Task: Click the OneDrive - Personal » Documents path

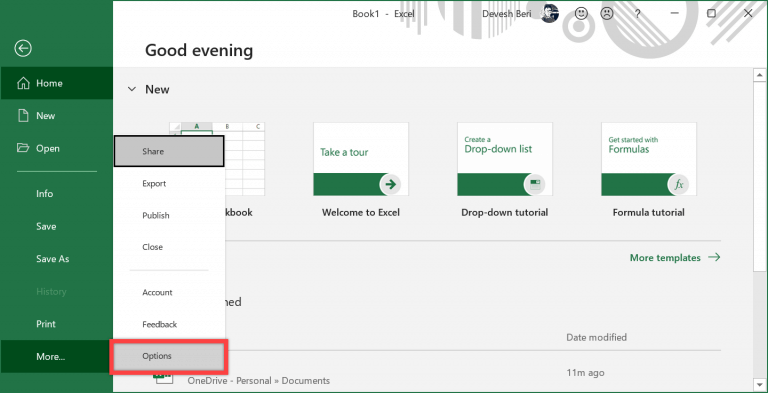Action: 259,381
